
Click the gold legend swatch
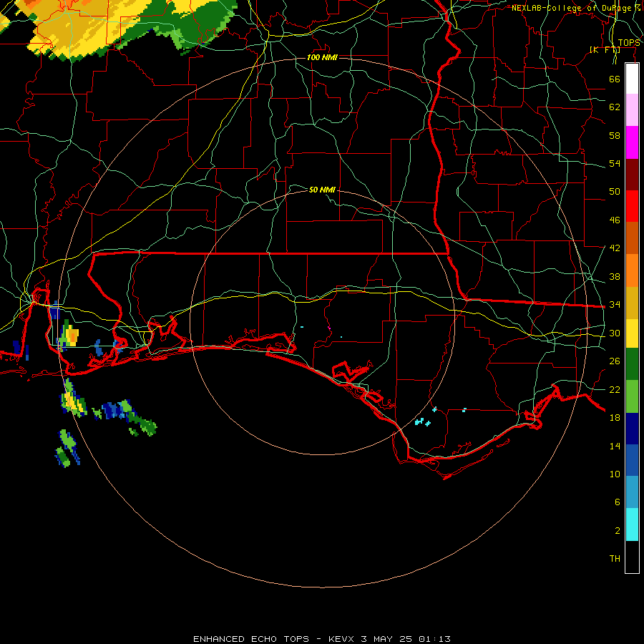632,303
